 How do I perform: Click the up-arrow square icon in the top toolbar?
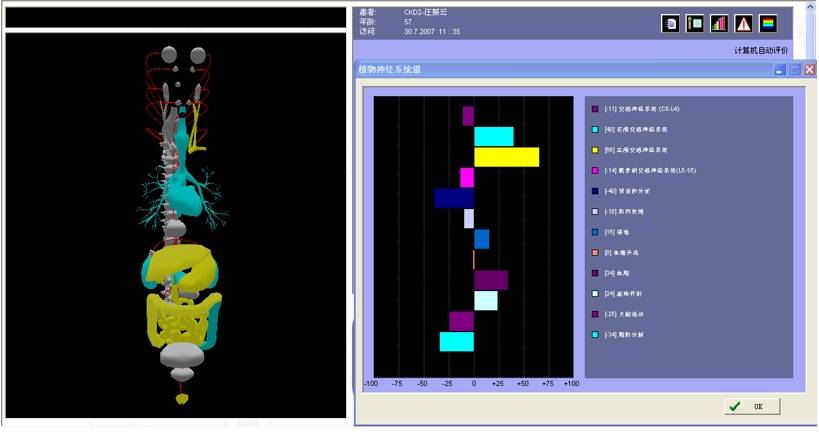click(695, 23)
